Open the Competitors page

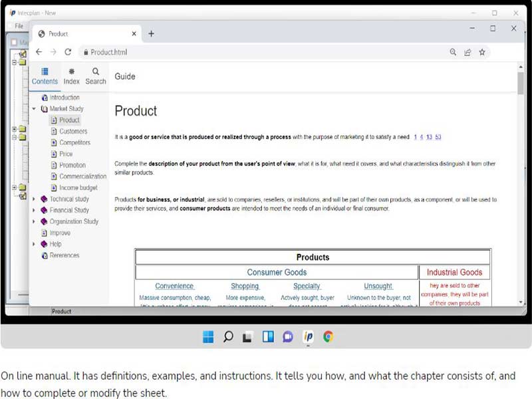tap(74, 142)
